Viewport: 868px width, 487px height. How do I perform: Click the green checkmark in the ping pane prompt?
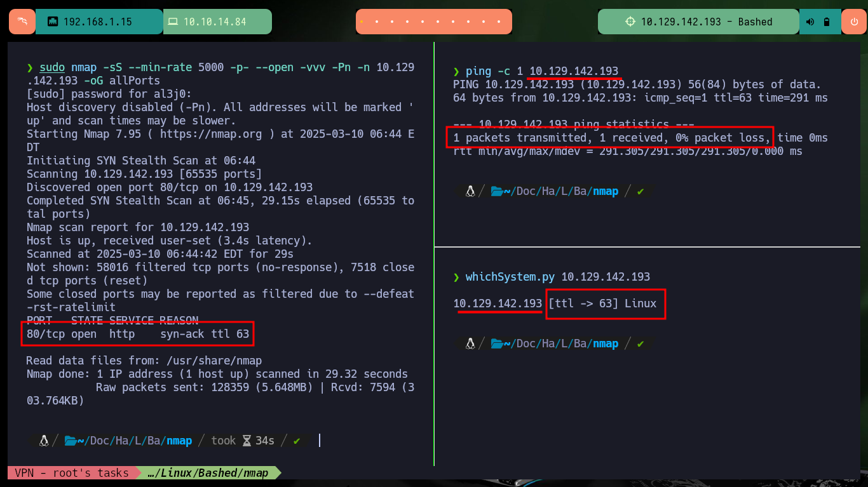coord(640,191)
